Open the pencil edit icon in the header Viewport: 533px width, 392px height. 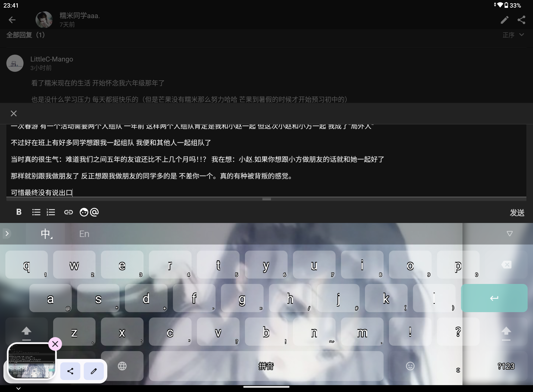point(504,20)
